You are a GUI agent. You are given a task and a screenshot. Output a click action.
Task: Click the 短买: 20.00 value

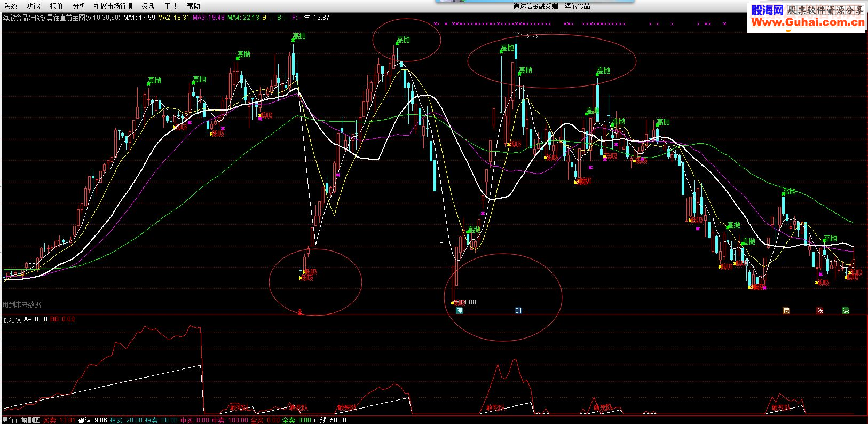point(126,420)
